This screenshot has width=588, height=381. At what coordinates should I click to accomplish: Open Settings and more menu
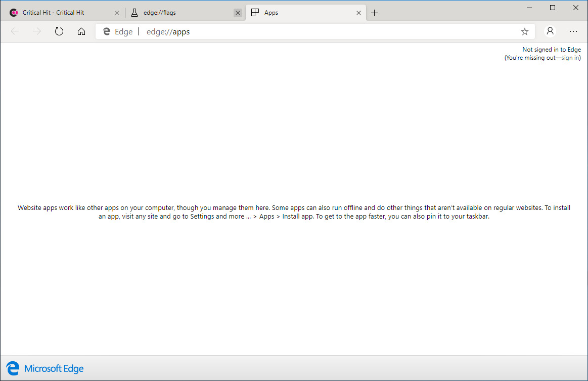pos(573,31)
